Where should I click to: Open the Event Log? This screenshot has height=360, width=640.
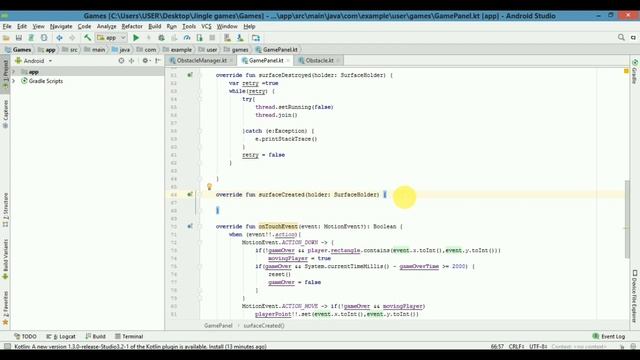pos(609,336)
